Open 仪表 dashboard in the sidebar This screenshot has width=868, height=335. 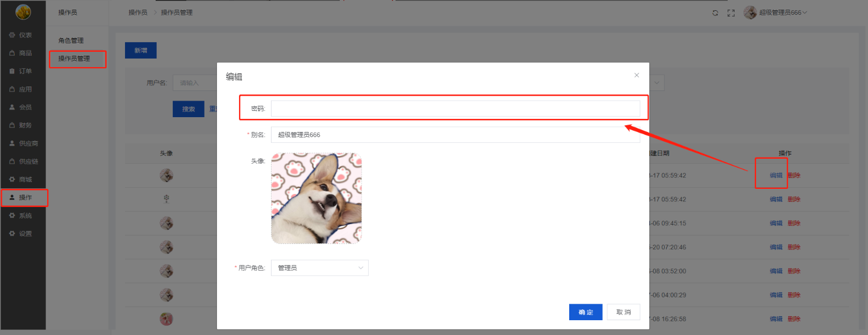pos(24,35)
